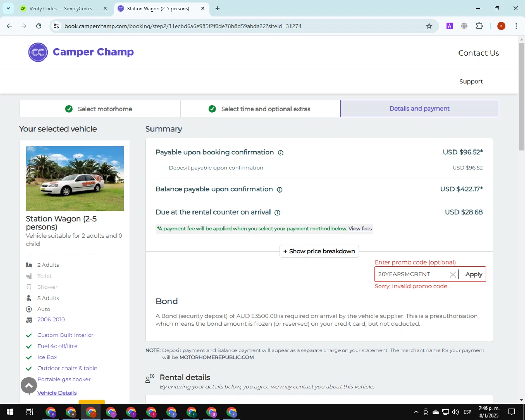Switch to the Verify Codes SimplyCodes tab
Viewport: 525px width, 420px height.
click(61, 8)
